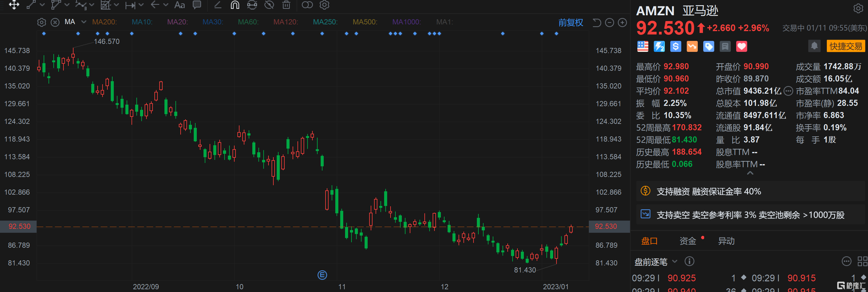Expand the 盘前逐笔 dropdown

[675, 261]
